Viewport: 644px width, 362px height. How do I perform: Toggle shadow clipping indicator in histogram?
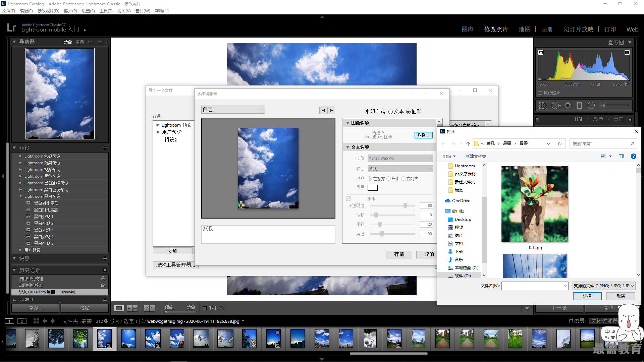(541, 53)
